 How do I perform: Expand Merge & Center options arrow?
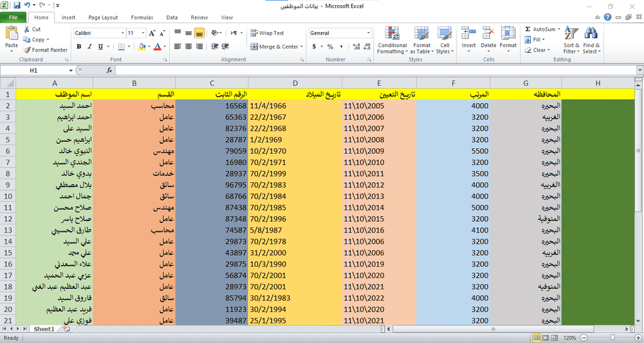click(x=301, y=46)
